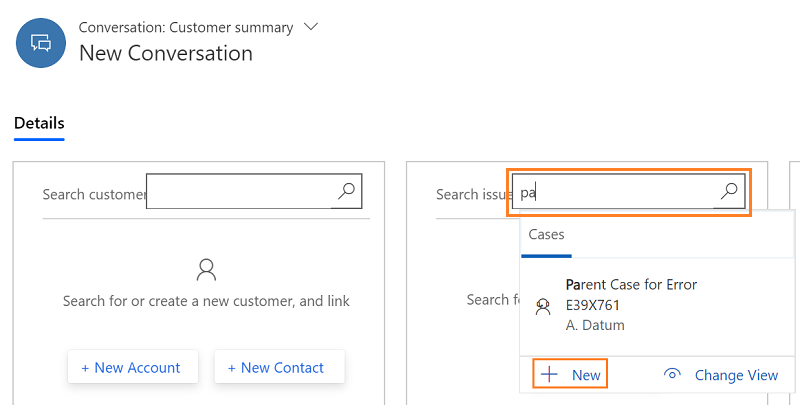Click the blue conversation chat bubble icon

41,43
